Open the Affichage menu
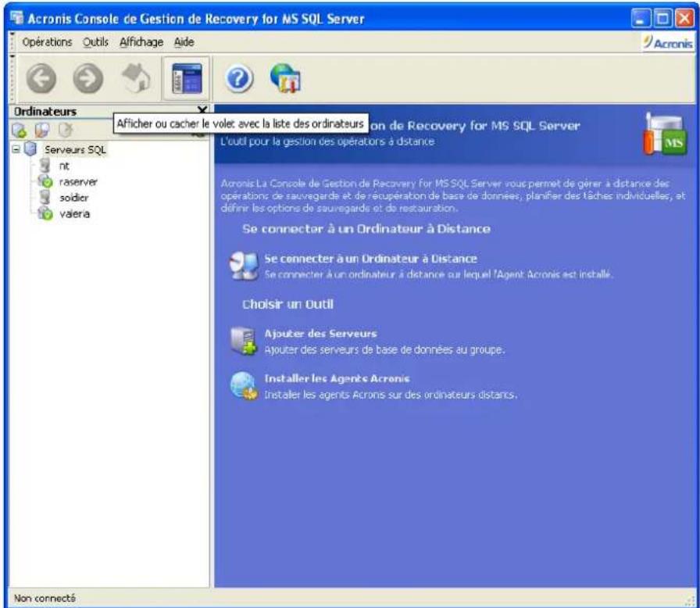This screenshot has height=608, width=700. pyautogui.click(x=141, y=42)
